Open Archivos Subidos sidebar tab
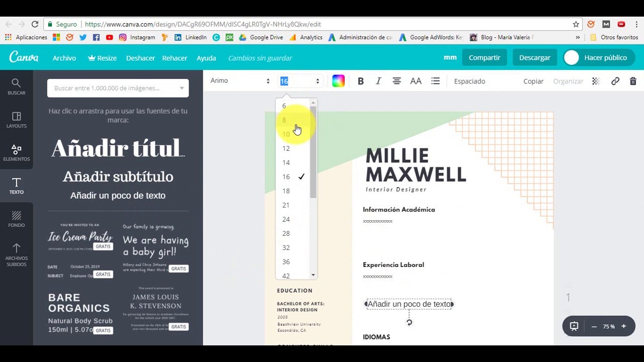Screen dimensions: 644x362 (16, 255)
